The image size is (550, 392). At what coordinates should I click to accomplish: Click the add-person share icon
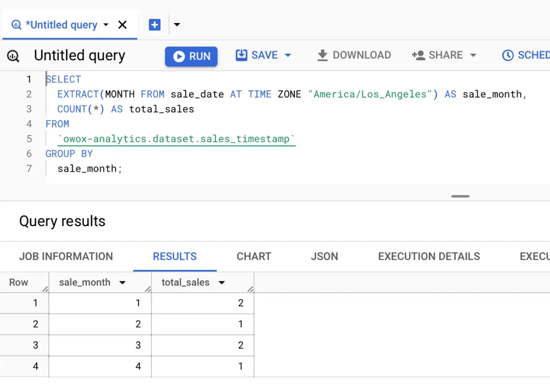pos(418,55)
